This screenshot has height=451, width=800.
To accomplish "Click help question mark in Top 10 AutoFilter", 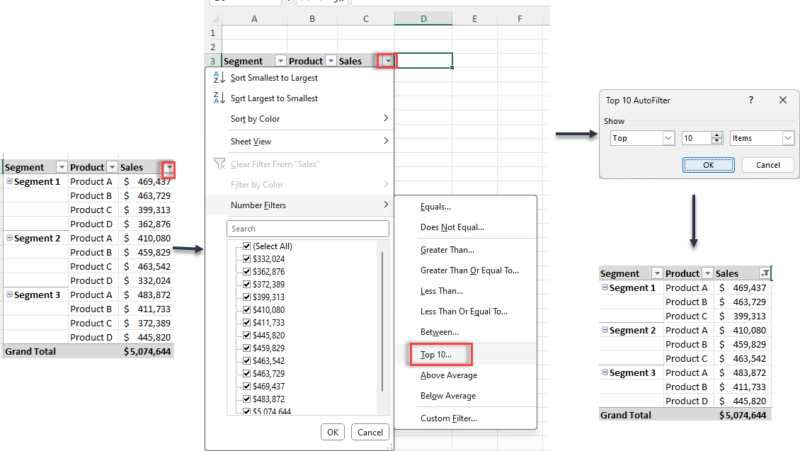I will point(751,100).
